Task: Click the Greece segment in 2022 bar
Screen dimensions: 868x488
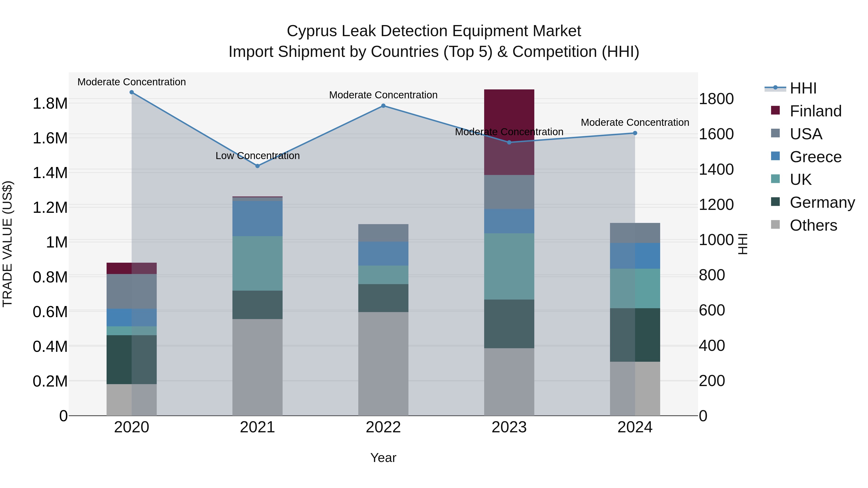Action: pyautogui.click(x=383, y=254)
